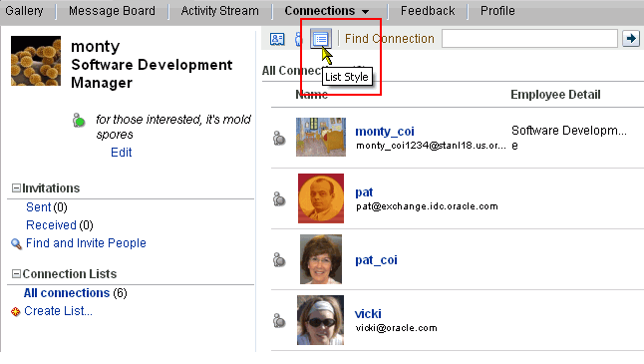Click Find and Invite People link

click(x=86, y=243)
